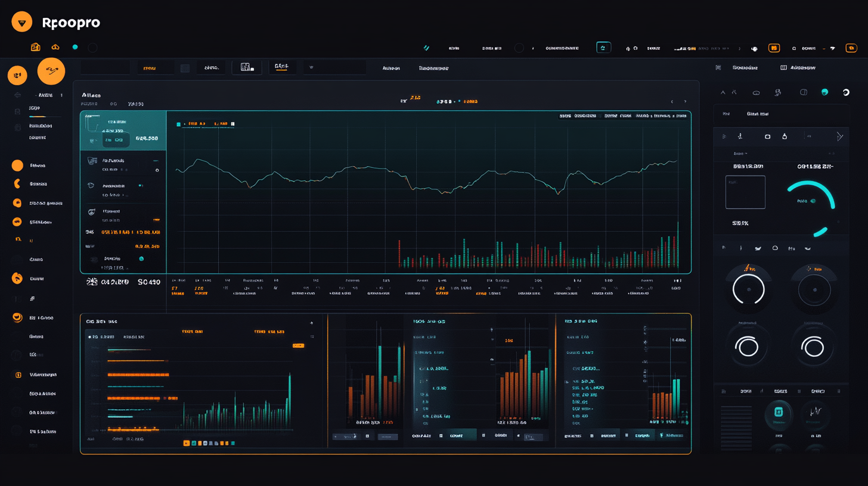Click the bordered chart icon button in toolbar
The height and width of the screenshot is (486, 868).
pyautogui.click(x=247, y=67)
